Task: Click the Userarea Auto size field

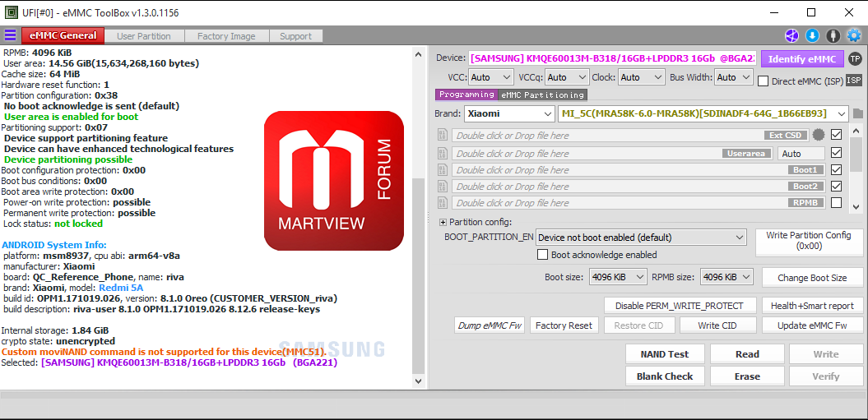Action: tap(801, 153)
